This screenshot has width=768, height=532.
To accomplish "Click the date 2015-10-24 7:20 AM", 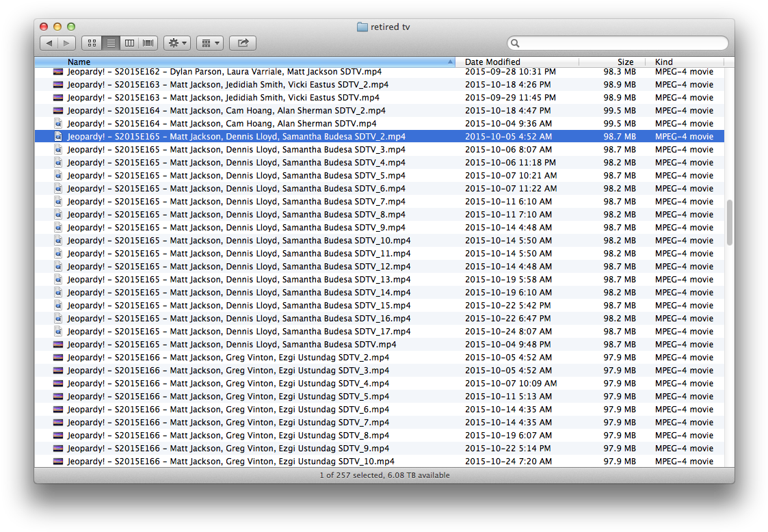I will point(508,462).
